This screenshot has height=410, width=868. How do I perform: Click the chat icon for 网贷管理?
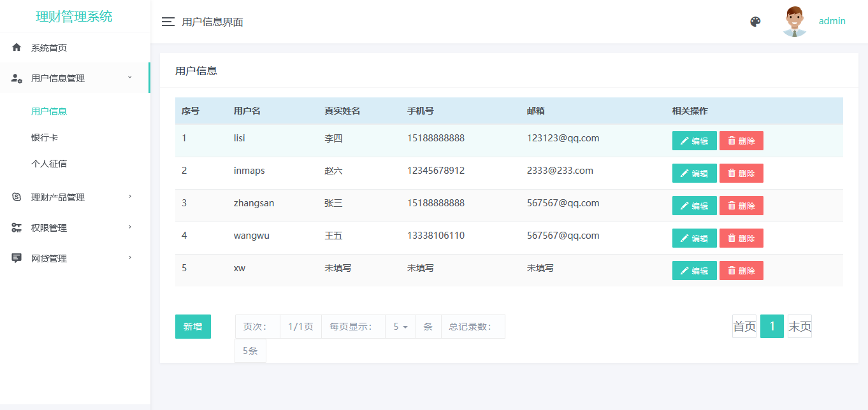pos(17,258)
